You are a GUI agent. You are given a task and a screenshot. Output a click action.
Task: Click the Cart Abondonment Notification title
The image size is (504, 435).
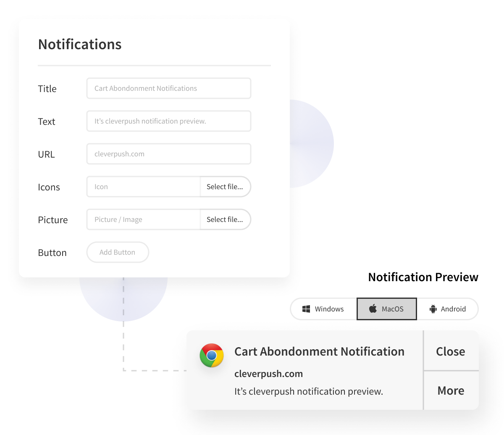pyautogui.click(x=319, y=351)
